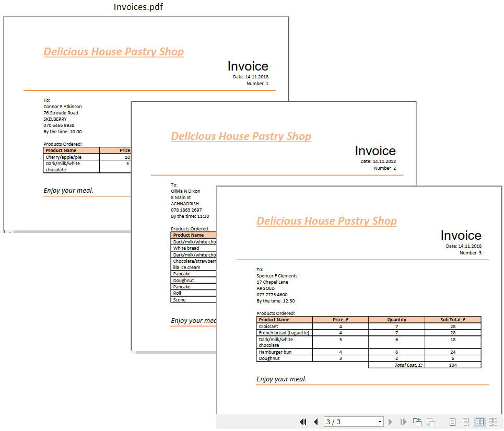Click the Delicious House Pastry Shop heading on invoice 1
504x431 pixels.
113,52
